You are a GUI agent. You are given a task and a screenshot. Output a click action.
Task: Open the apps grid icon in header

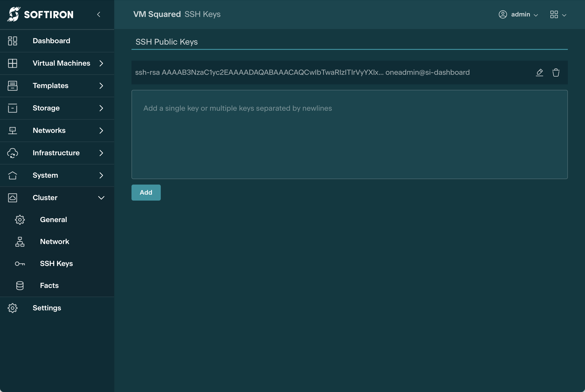tap(554, 14)
